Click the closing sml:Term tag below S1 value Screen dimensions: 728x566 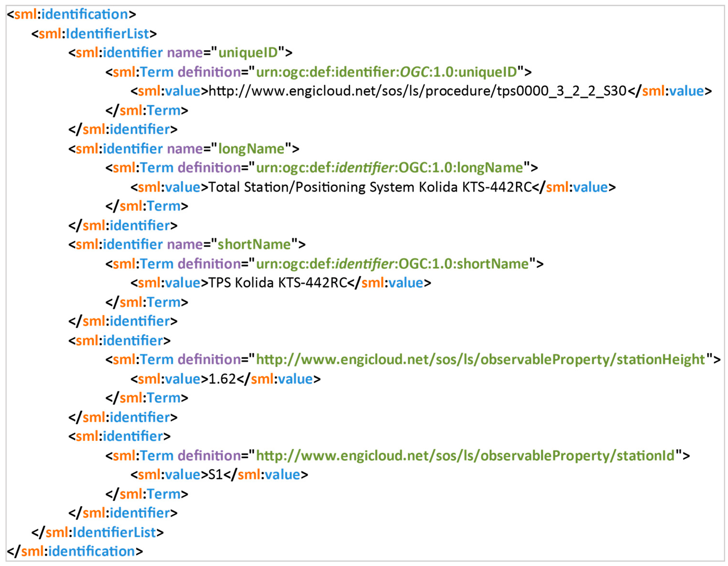coord(147,494)
